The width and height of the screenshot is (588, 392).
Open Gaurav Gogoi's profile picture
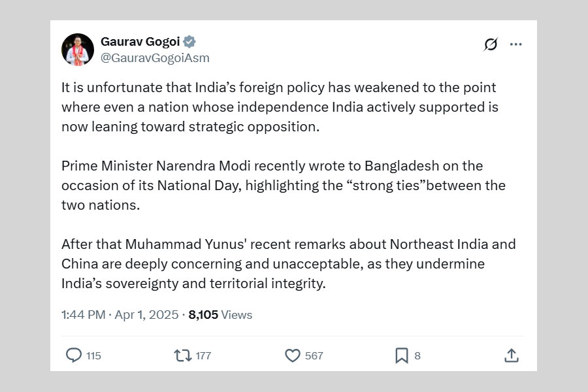78,50
